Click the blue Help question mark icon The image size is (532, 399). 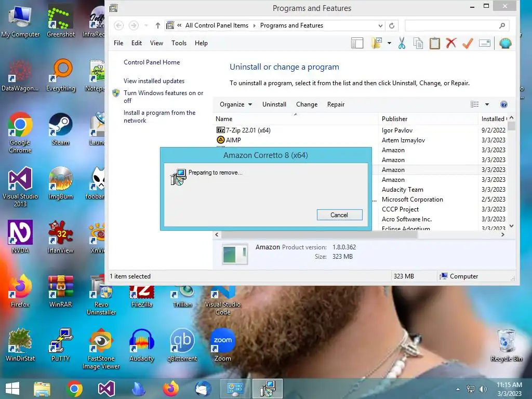[504, 104]
